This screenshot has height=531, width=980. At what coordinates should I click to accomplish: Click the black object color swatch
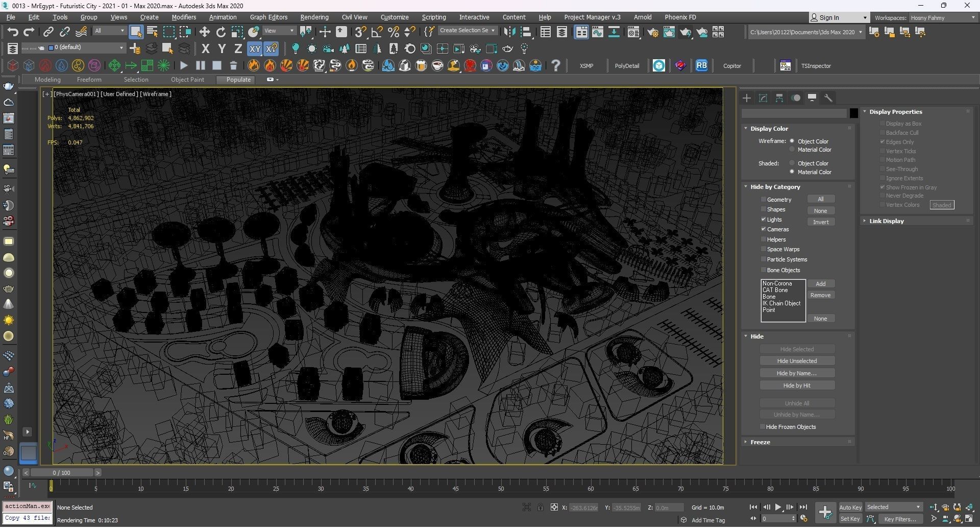853,113
